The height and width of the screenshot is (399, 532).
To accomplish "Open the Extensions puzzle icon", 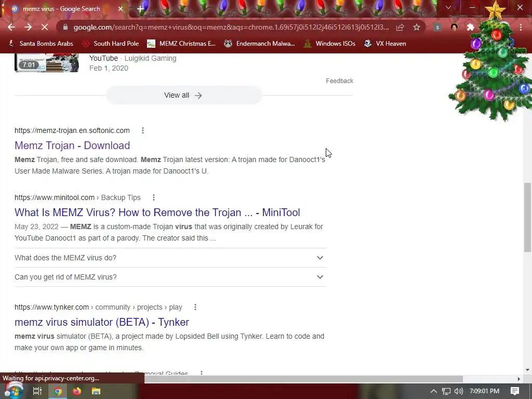I will (x=470, y=27).
